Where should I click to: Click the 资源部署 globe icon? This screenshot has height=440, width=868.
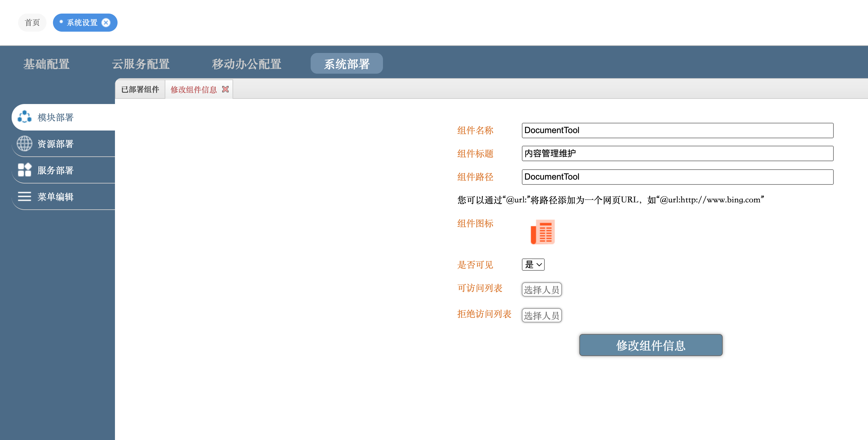(x=25, y=144)
